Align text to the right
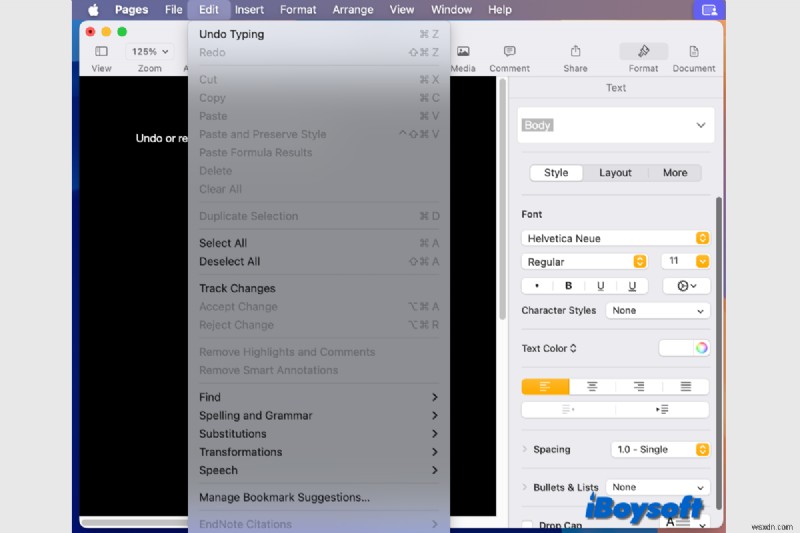This screenshot has height=533, width=800. (x=639, y=387)
